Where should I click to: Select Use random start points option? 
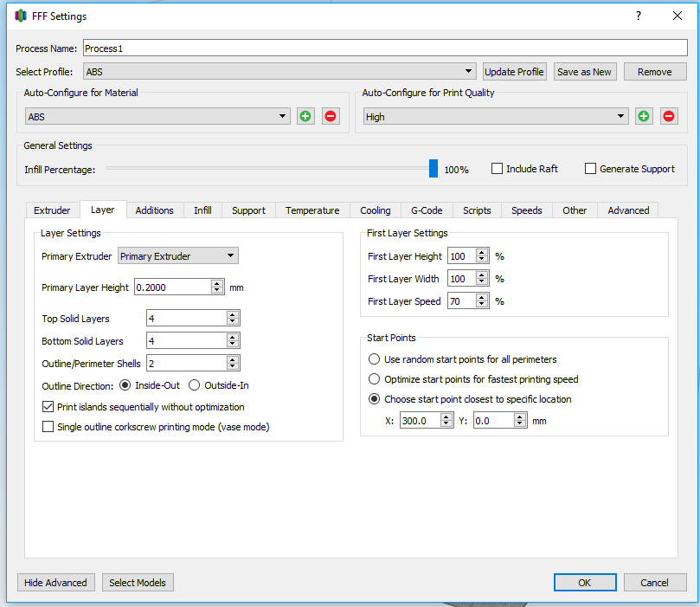[x=374, y=359]
